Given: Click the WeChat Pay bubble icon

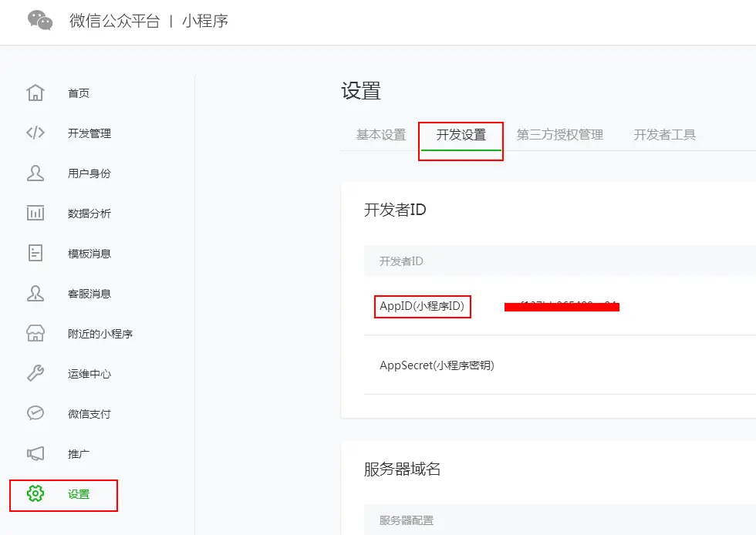Looking at the screenshot, I should [35, 413].
